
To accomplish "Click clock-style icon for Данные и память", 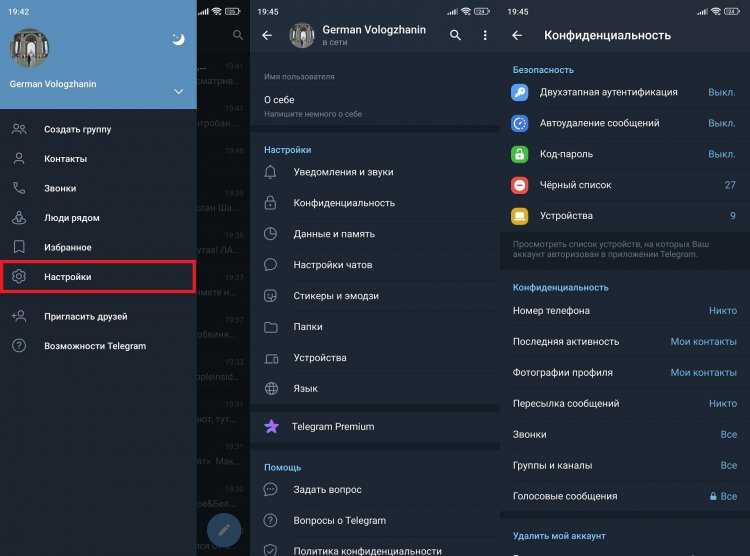I will coord(271,234).
